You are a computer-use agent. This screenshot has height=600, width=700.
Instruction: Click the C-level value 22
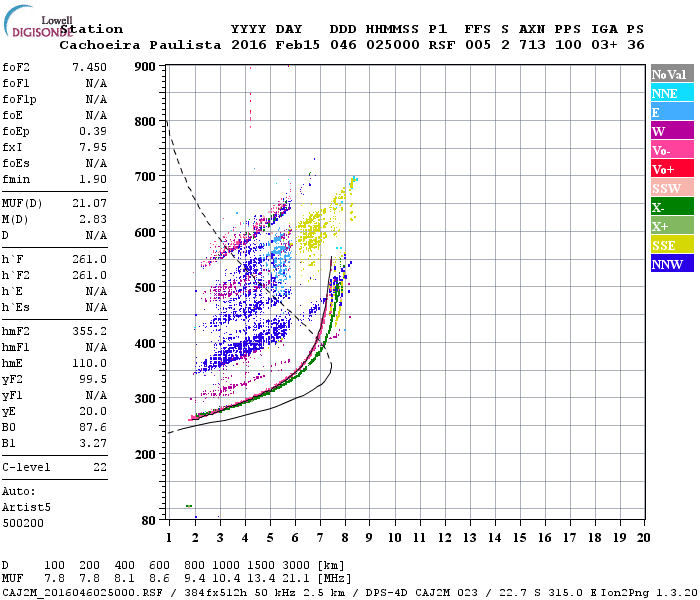pos(100,467)
